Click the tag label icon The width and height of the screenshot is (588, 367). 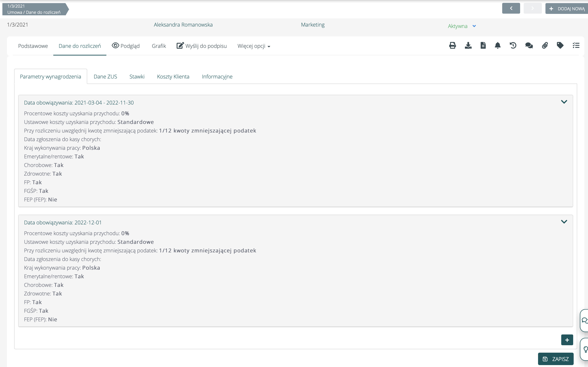click(x=560, y=46)
